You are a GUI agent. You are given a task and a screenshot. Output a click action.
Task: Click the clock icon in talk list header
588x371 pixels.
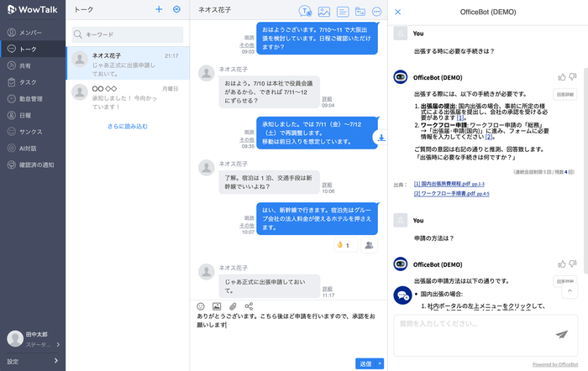click(176, 9)
